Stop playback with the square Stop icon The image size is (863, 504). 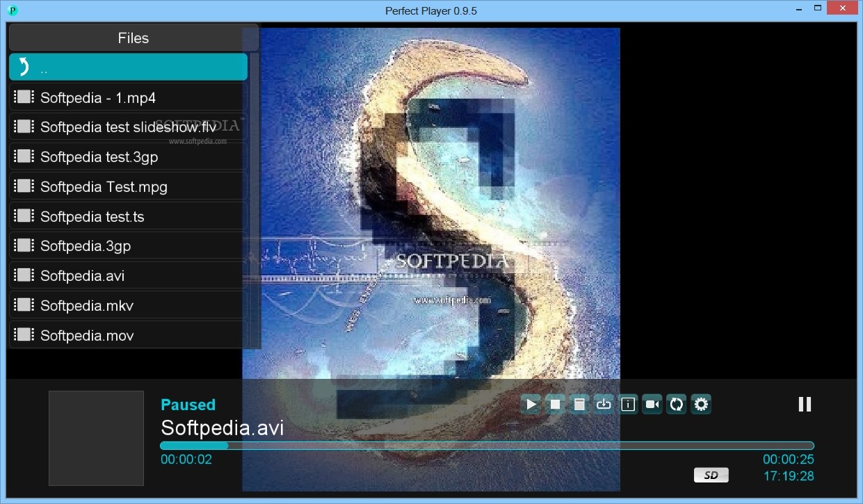[x=556, y=404]
